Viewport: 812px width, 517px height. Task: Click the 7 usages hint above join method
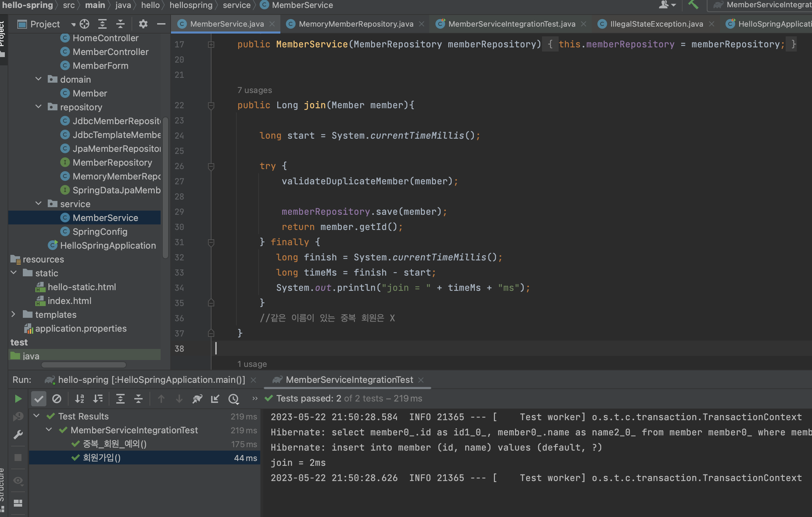tap(254, 90)
